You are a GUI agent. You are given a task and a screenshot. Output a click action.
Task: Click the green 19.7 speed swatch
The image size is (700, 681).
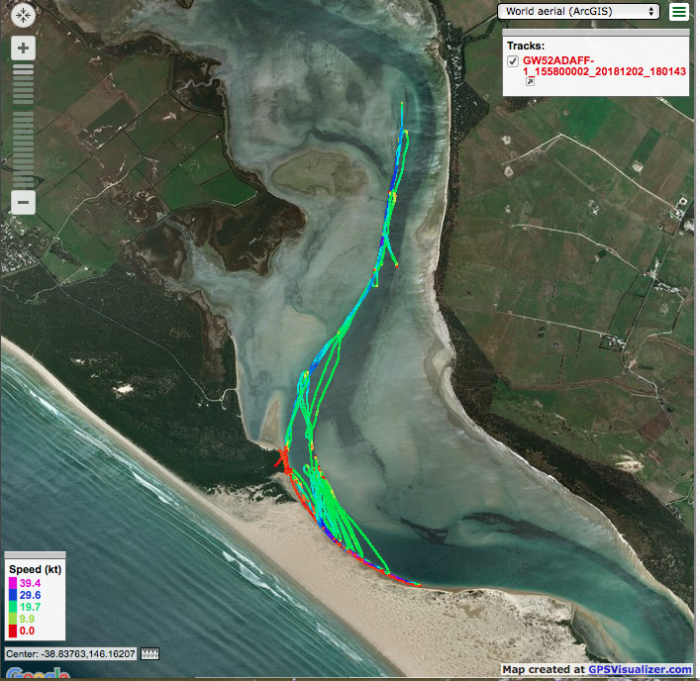coord(11,607)
